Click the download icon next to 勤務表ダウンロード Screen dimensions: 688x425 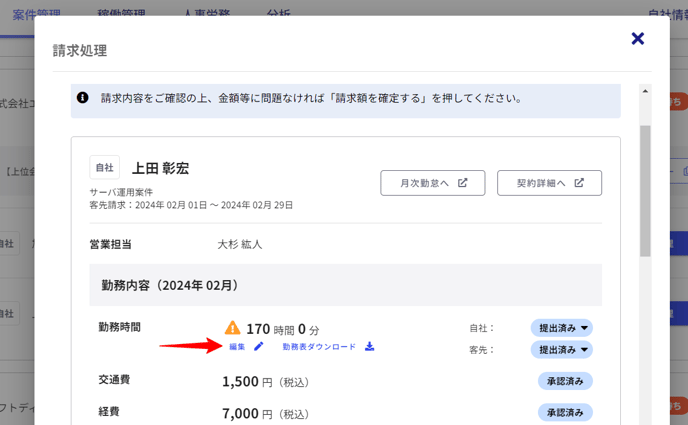369,347
